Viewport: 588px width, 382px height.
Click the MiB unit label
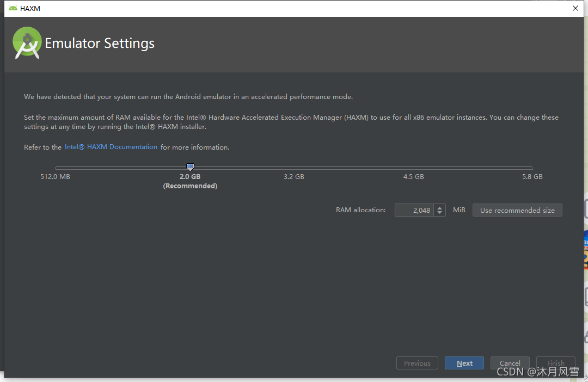click(459, 210)
